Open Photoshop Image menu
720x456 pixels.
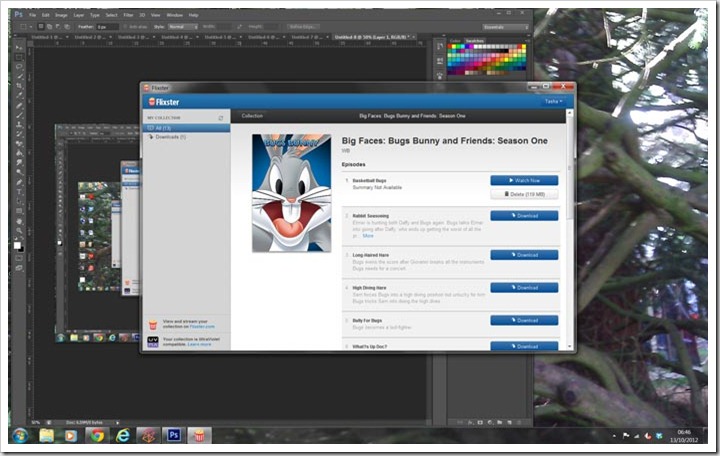coord(61,15)
